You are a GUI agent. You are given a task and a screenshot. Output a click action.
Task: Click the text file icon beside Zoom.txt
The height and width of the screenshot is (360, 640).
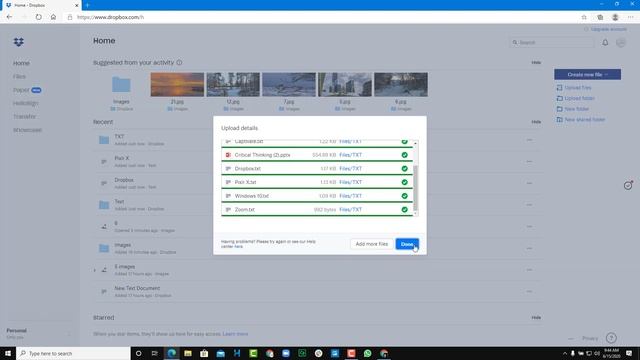(x=228, y=209)
